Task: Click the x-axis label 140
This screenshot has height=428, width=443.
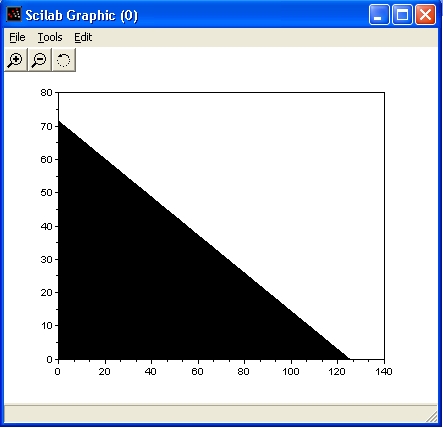Action: (384, 371)
